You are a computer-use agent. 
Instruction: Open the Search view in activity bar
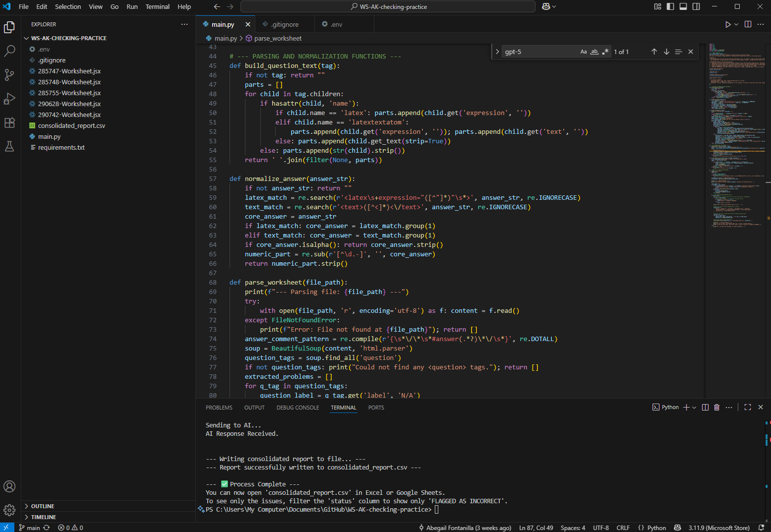click(x=9, y=51)
